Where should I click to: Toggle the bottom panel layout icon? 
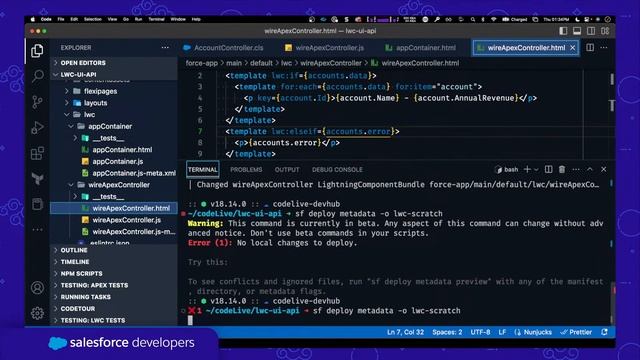click(x=577, y=31)
